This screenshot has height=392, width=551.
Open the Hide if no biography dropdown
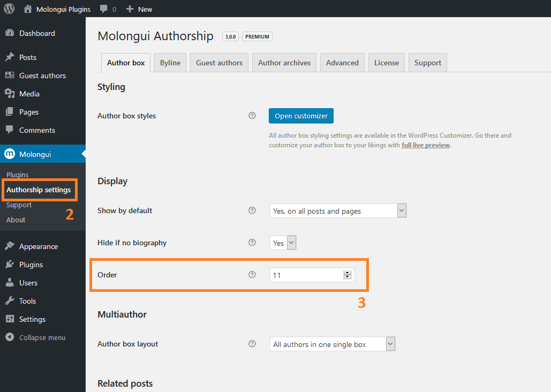[283, 243]
